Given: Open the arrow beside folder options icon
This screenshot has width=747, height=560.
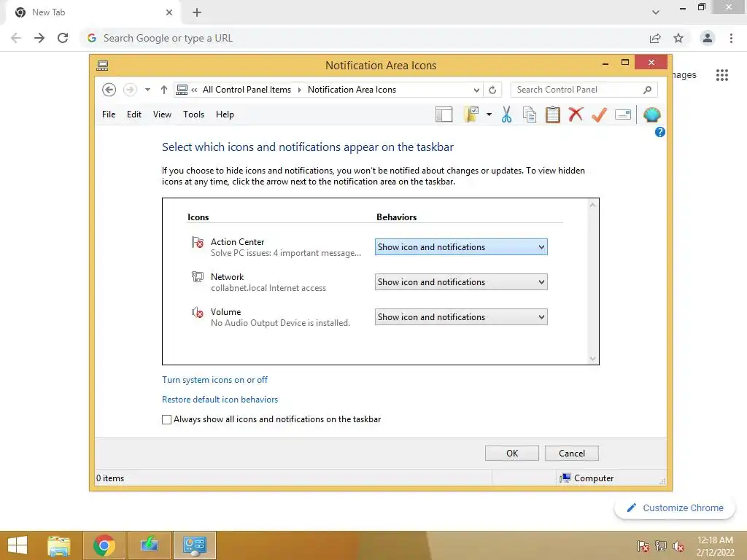Looking at the screenshot, I should tap(489, 114).
